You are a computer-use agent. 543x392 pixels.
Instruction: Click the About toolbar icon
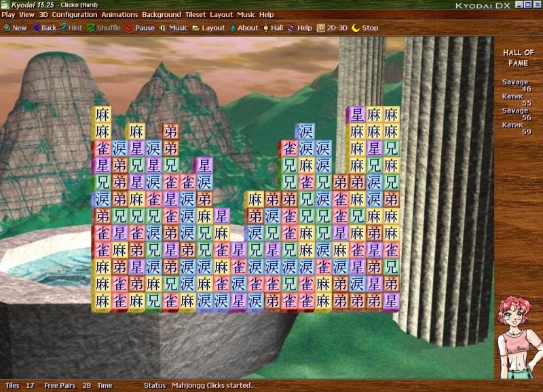click(x=244, y=28)
